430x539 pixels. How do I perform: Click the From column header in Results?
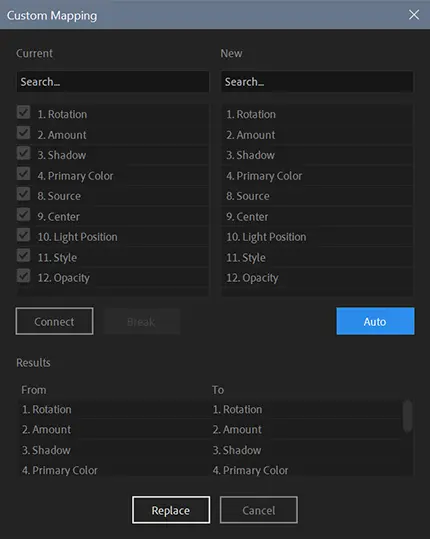(x=34, y=390)
